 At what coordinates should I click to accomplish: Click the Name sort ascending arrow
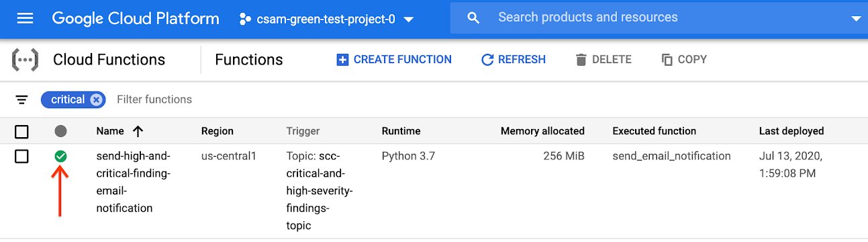pos(138,131)
